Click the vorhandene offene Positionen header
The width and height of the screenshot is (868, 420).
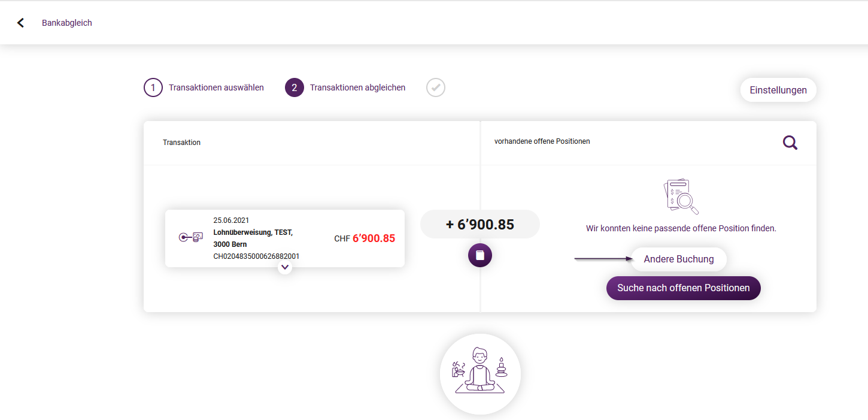[x=542, y=141]
